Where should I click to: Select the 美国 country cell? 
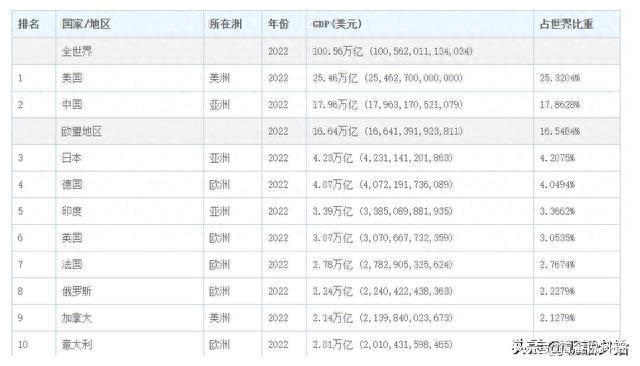click(x=72, y=78)
